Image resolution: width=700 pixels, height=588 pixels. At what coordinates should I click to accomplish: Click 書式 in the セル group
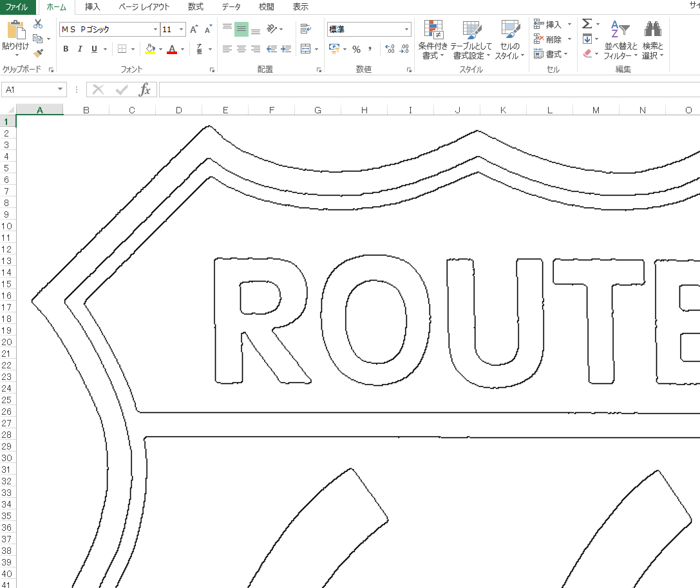(x=551, y=54)
